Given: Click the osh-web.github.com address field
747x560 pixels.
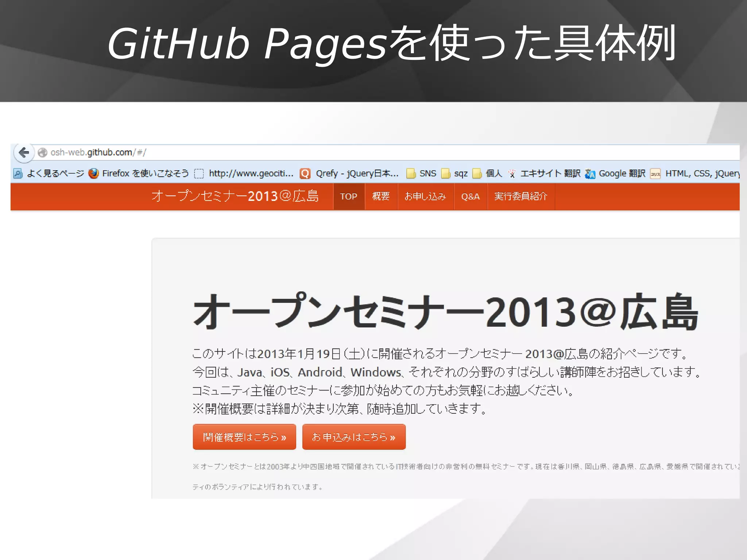Looking at the screenshot, I should click(x=387, y=152).
